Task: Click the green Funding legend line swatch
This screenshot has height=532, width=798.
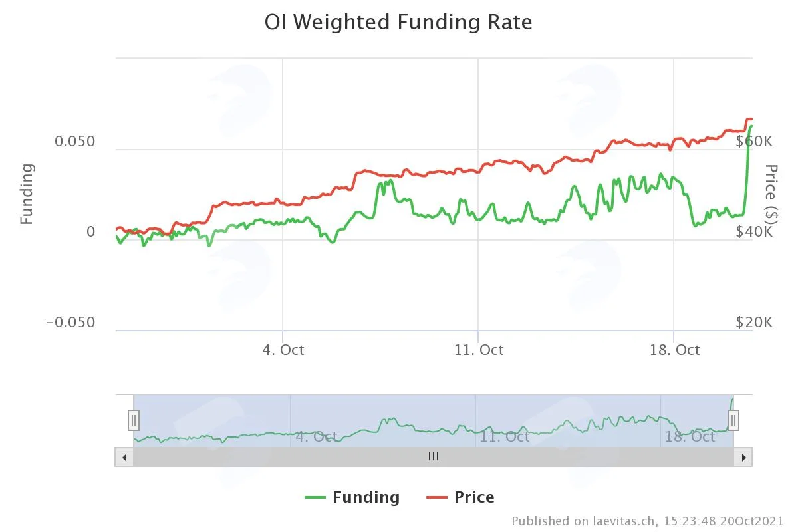Action: point(315,497)
